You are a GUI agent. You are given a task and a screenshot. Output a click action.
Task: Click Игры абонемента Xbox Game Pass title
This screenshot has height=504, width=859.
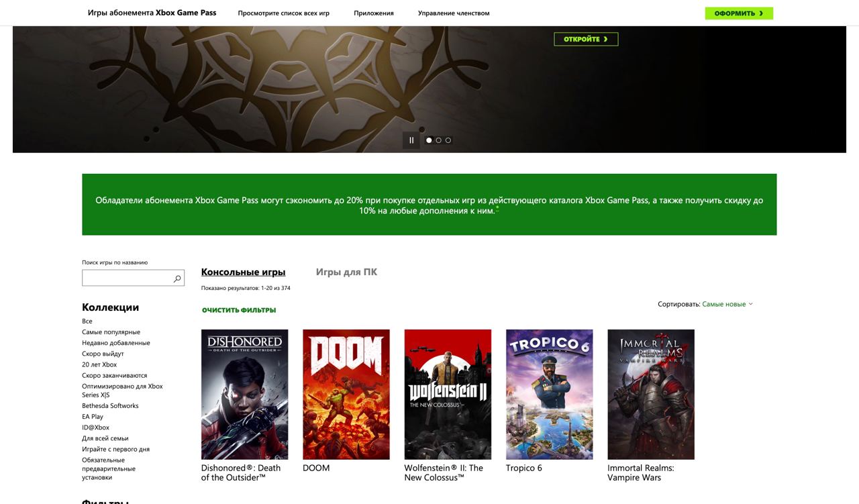point(152,13)
